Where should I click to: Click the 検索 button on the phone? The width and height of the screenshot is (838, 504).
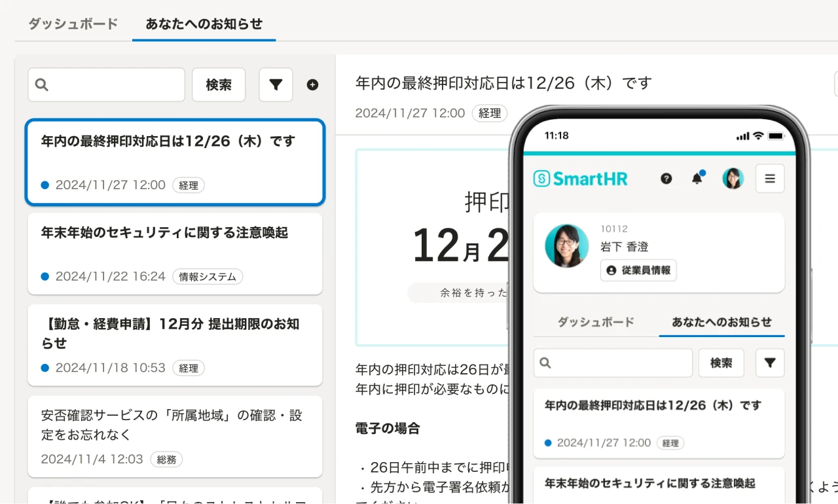pyautogui.click(x=721, y=363)
